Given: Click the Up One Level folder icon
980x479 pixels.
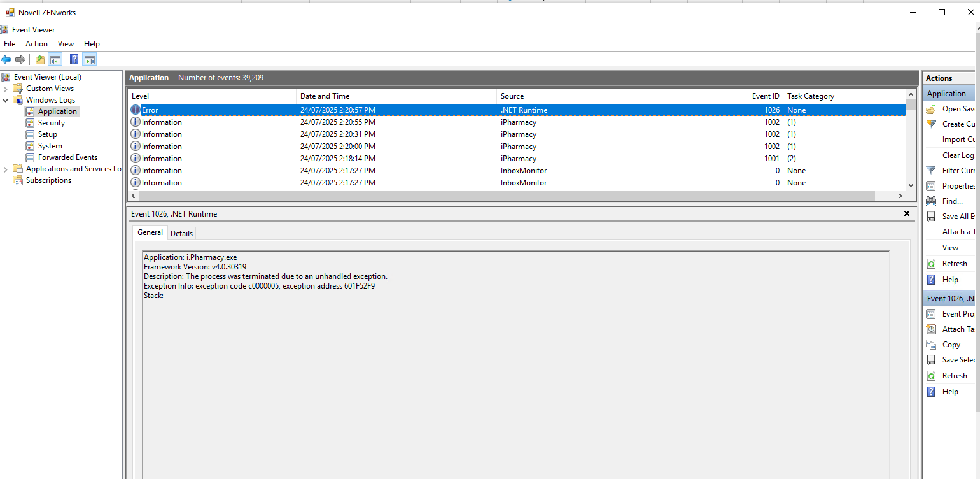Looking at the screenshot, I should pyautogui.click(x=40, y=60).
